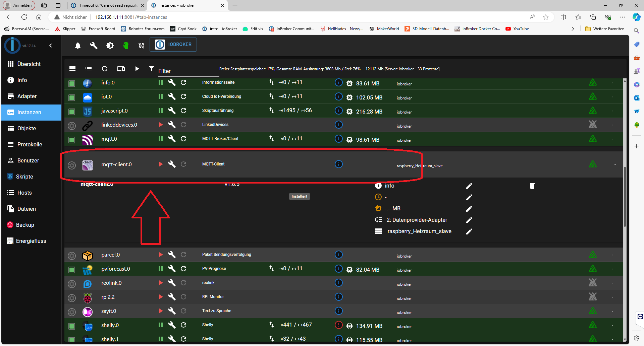Start the linkeddevices.0 instance
Image resolution: width=644 pixels, height=346 pixels.
click(x=161, y=125)
